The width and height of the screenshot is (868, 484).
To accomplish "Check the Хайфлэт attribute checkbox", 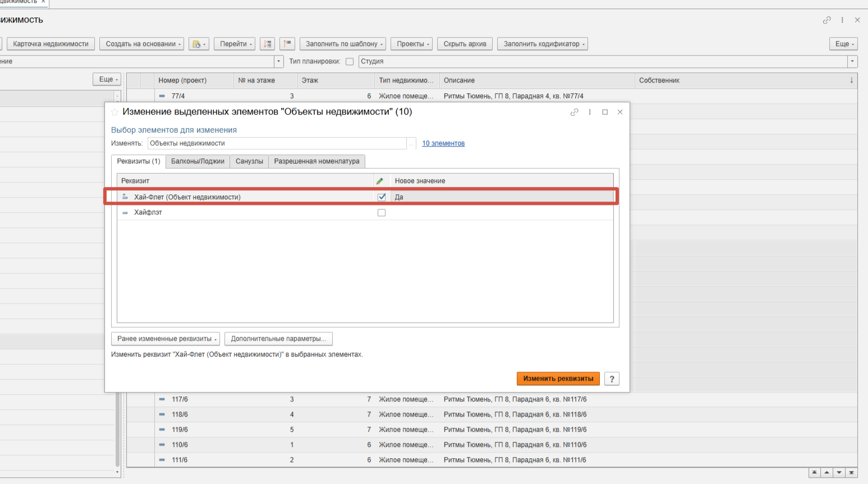I will click(x=382, y=213).
